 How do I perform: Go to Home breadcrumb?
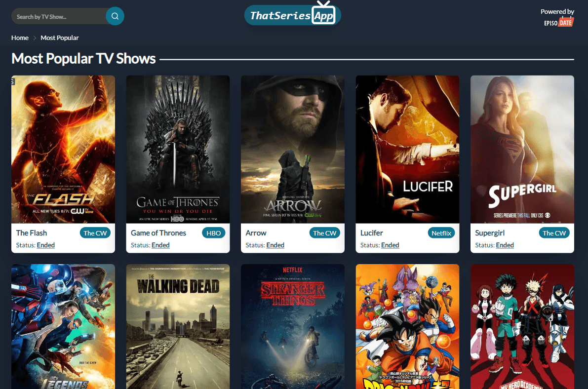20,38
